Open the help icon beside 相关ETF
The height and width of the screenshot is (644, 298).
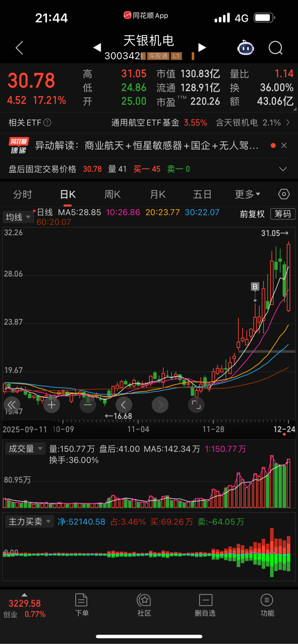[47, 123]
